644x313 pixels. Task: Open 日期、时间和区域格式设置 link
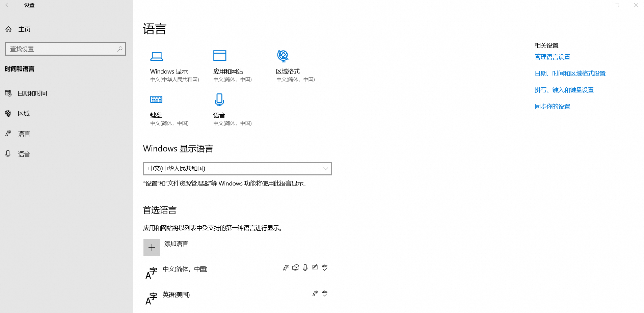tap(570, 74)
